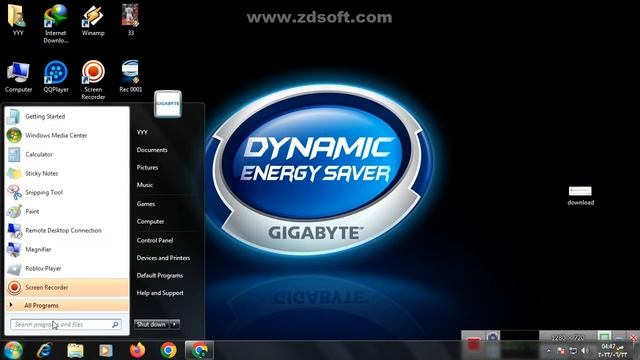The image size is (640, 360).
Task: Open Windows Media Player taskbar icon
Action: 106,350
